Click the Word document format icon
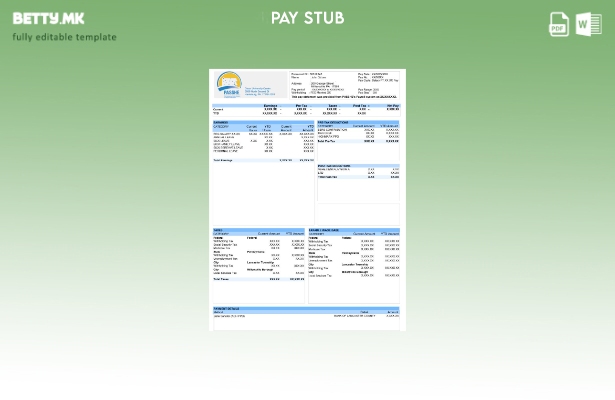This screenshot has height=400, width=615. pyautogui.click(x=588, y=24)
